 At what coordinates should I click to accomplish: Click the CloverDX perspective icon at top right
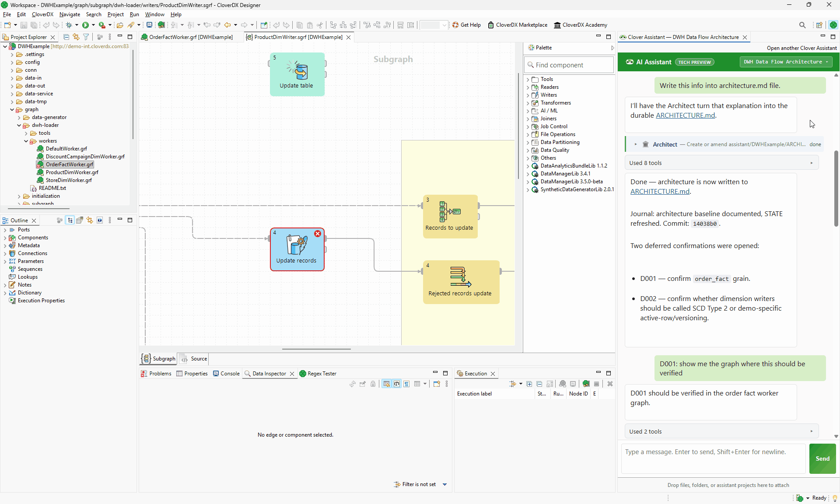833,25
